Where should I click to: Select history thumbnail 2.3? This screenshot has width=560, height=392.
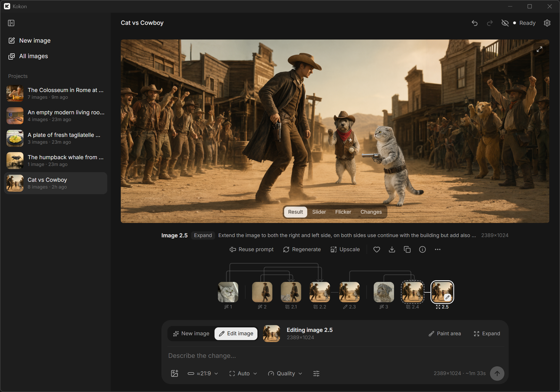coord(349,292)
